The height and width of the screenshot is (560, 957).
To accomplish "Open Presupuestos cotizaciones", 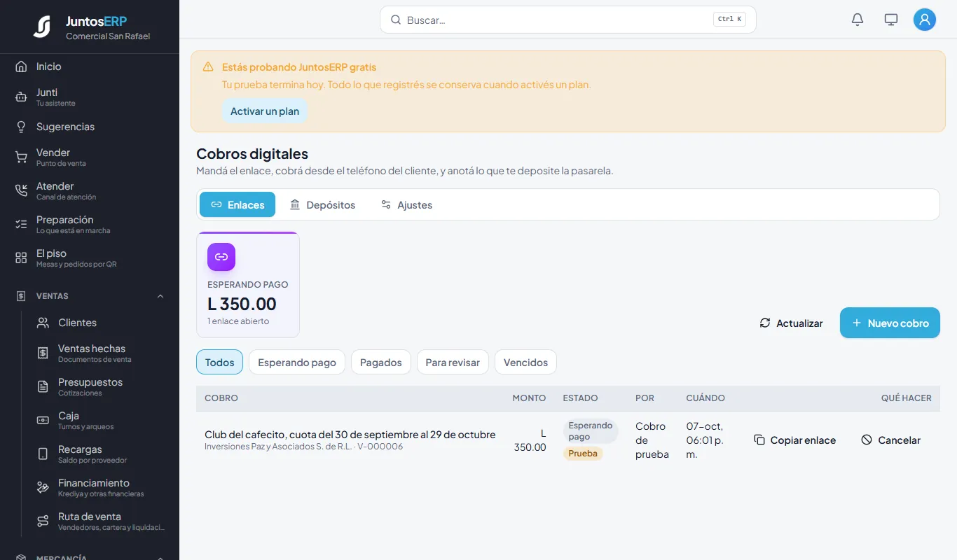I will pos(100,386).
